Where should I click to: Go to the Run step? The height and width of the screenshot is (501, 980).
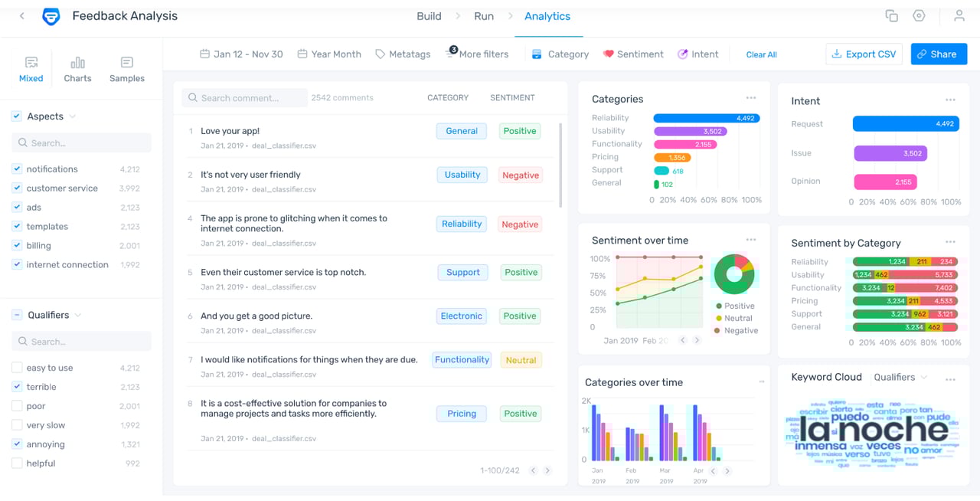pyautogui.click(x=484, y=16)
